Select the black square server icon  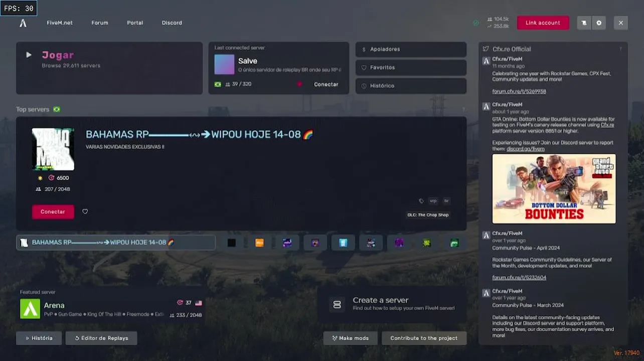point(232,243)
